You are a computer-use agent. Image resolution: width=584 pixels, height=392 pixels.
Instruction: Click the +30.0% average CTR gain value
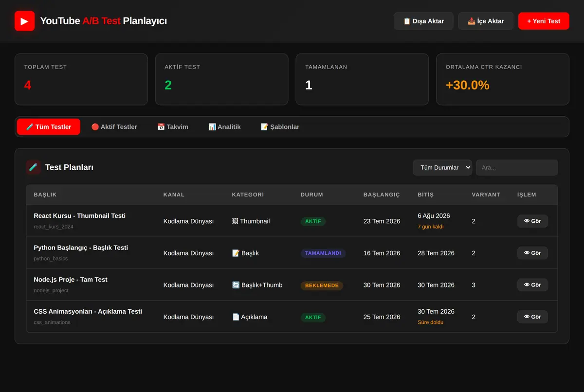[468, 85]
